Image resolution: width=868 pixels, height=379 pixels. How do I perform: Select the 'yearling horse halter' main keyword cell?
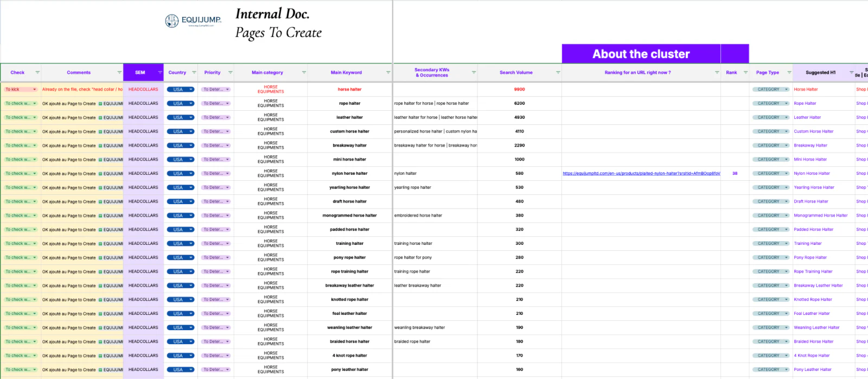[349, 187]
